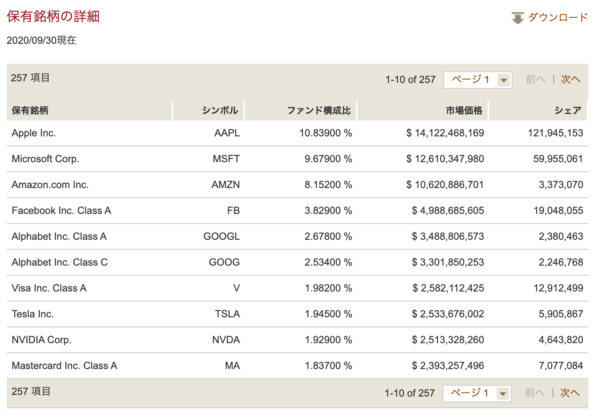This screenshot has height=417, width=600.
Task: Click the NVDA symbol cell
Action: point(226,340)
